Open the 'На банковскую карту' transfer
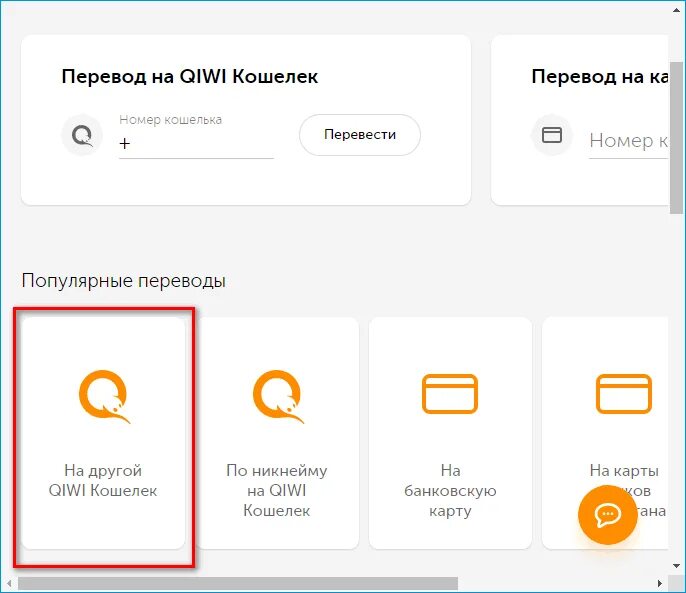 [x=450, y=433]
